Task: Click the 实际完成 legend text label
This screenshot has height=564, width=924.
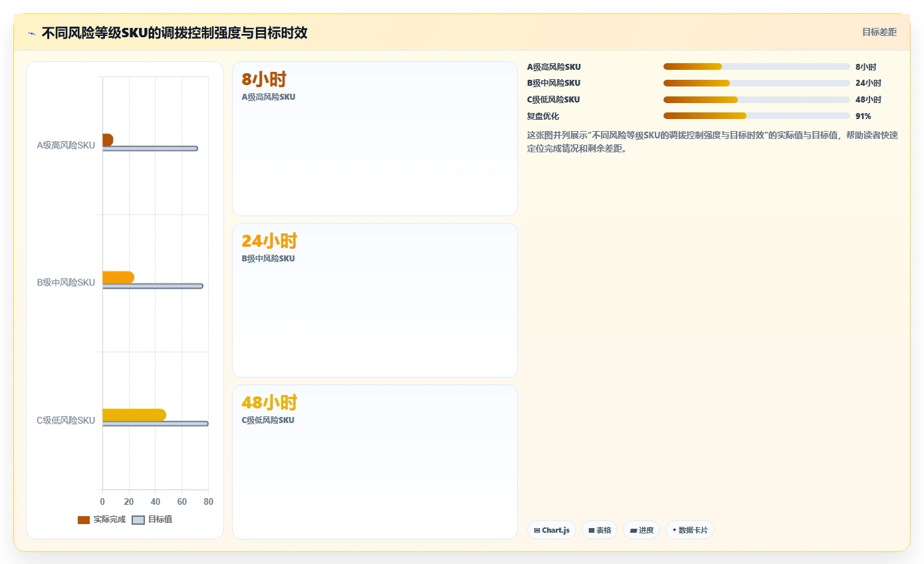Action: point(110,519)
